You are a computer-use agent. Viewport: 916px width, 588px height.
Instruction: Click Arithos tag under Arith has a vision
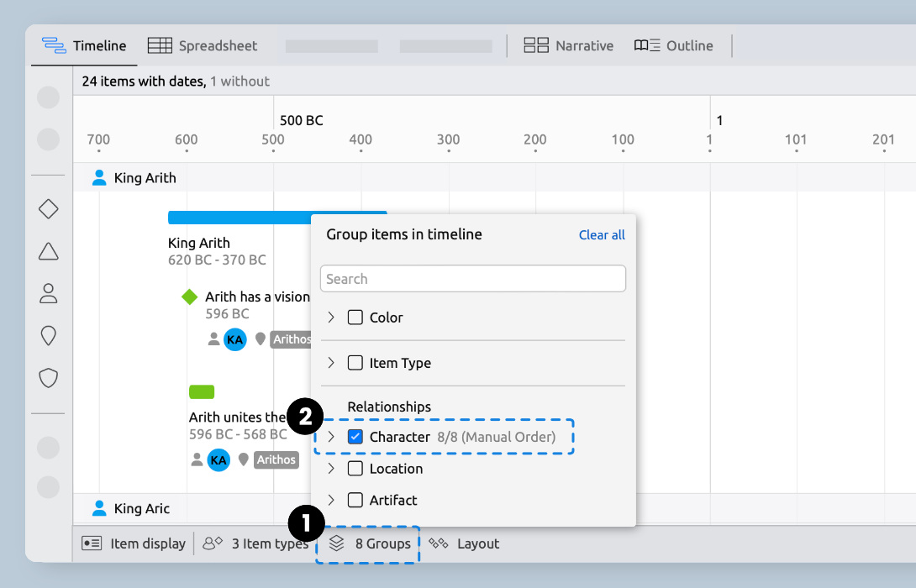pyautogui.click(x=291, y=339)
